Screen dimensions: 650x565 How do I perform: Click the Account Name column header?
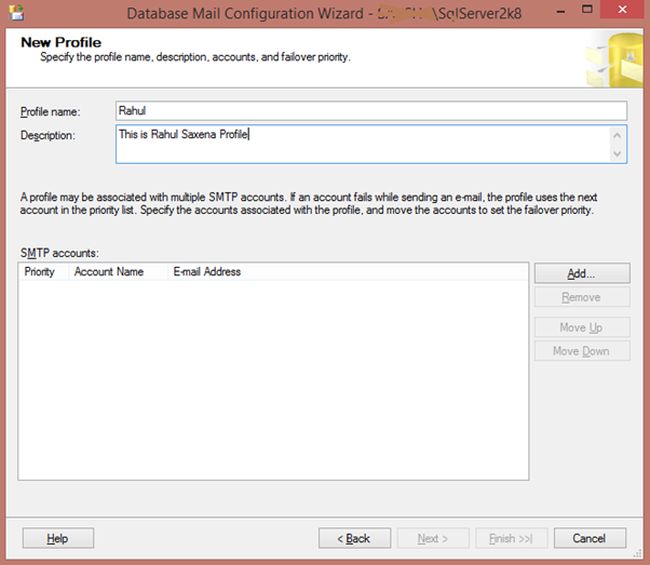point(109,272)
